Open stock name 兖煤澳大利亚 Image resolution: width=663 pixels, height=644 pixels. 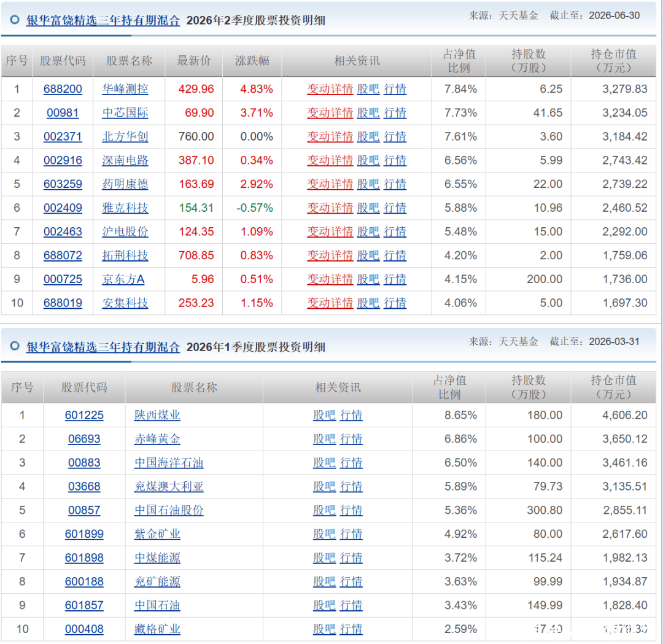coord(169,486)
